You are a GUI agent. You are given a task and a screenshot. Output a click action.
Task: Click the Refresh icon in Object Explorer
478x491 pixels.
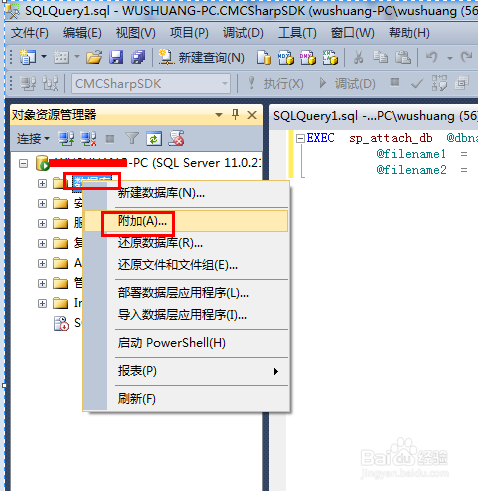[154, 139]
